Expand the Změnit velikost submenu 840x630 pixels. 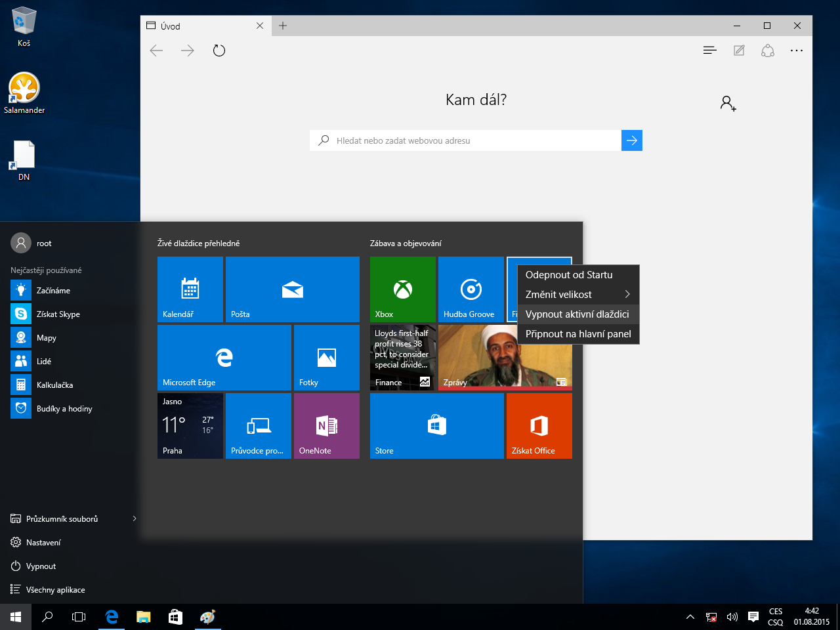click(x=578, y=295)
